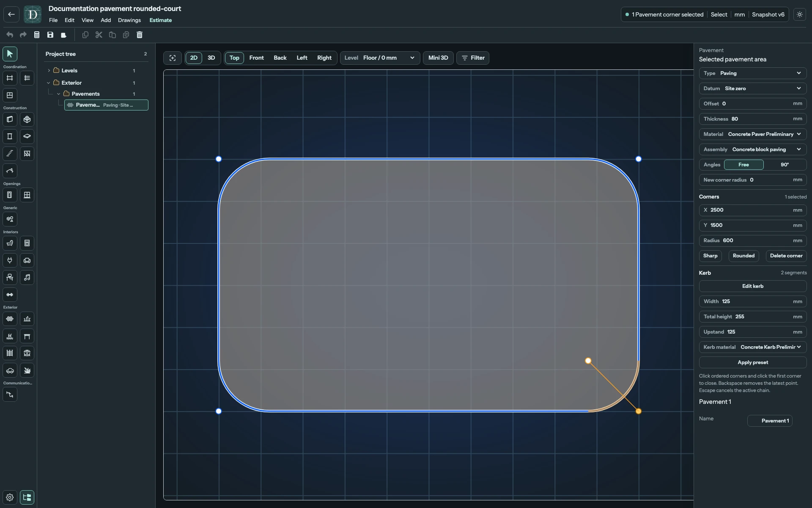Select the sofa furniture tool

pyautogui.click(x=27, y=260)
